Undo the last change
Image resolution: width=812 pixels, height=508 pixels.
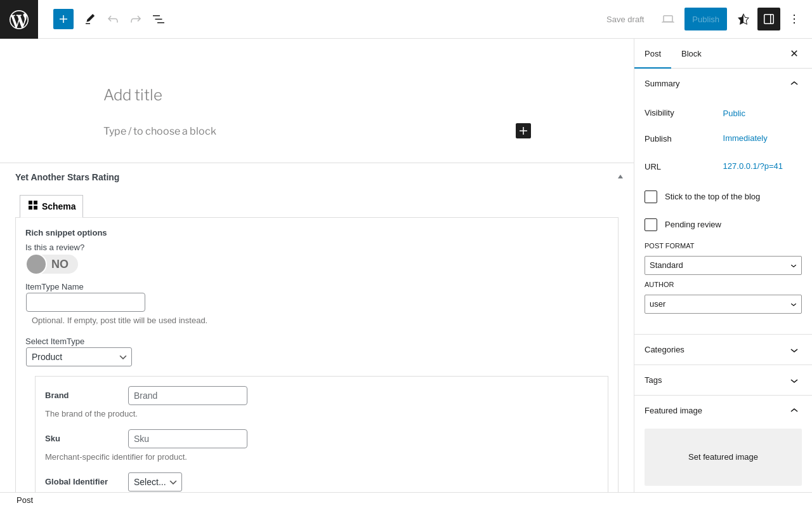(113, 19)
